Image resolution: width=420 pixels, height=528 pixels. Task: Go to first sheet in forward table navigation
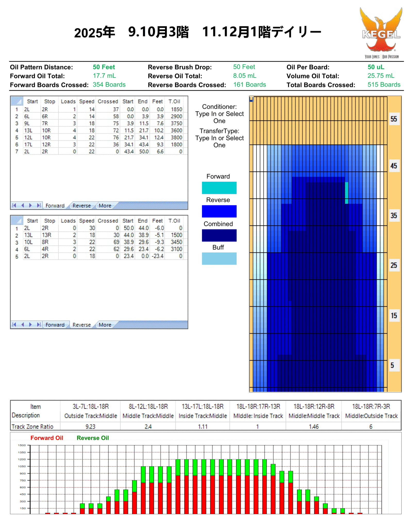pos(14,205)
